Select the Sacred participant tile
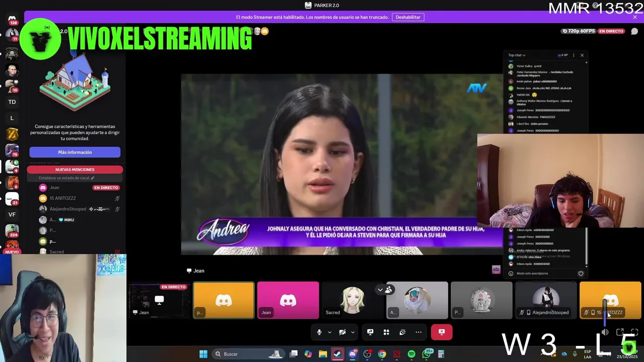The height and width of the screenshot is (362, 644). tap(352, 300)
